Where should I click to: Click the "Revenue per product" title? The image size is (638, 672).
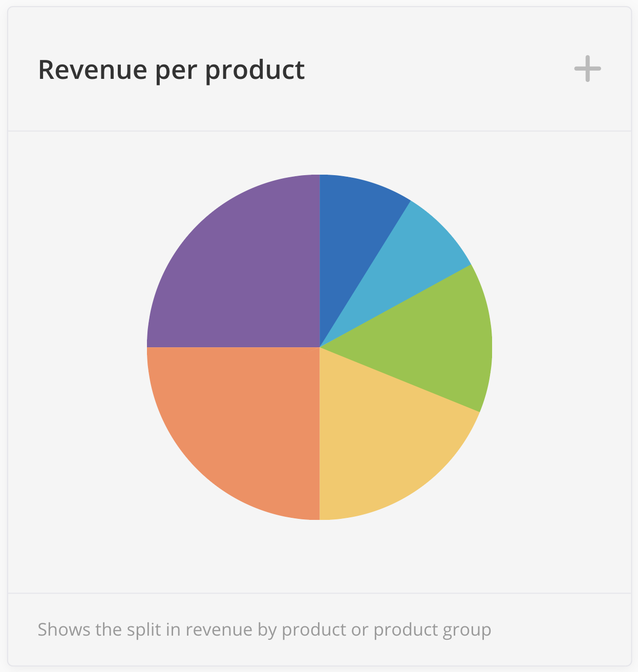pyautogui.click(x=172, y=70)
